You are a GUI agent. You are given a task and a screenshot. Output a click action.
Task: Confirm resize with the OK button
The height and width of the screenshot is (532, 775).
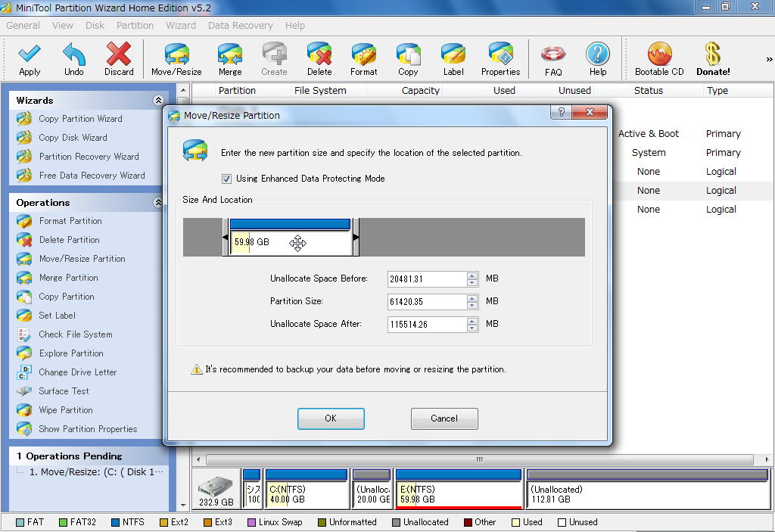331,418
